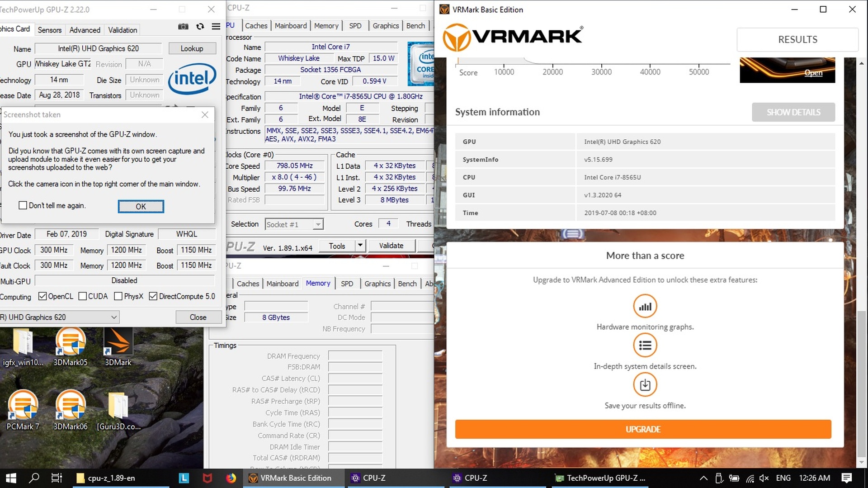Click the GPU-Z Lookup button

coord(192,48)
